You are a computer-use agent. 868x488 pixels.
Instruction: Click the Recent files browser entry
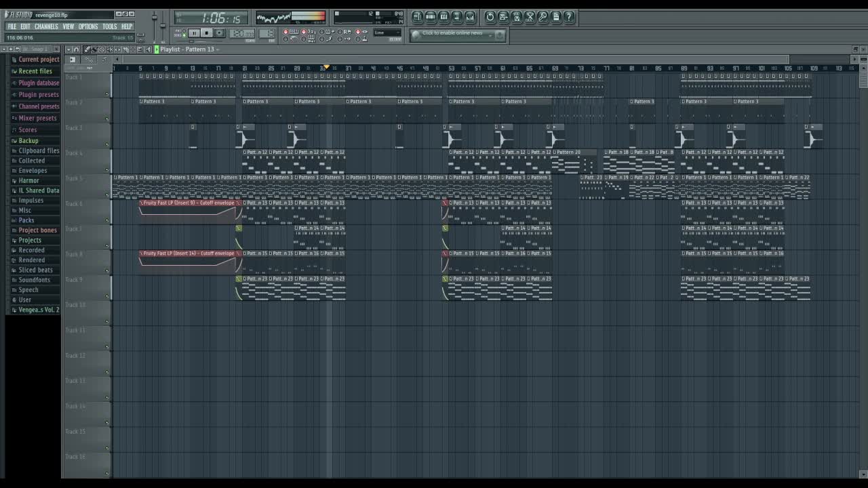35,70
